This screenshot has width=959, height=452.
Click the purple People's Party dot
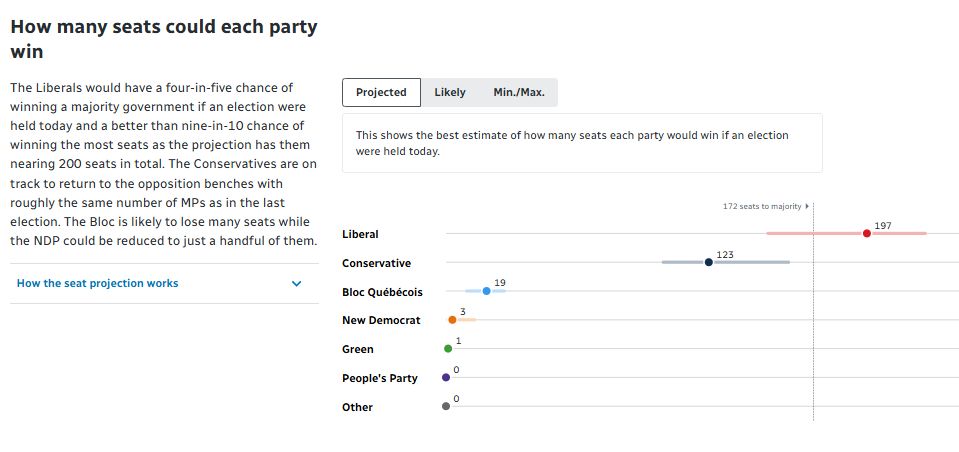[x=445, y=378]
